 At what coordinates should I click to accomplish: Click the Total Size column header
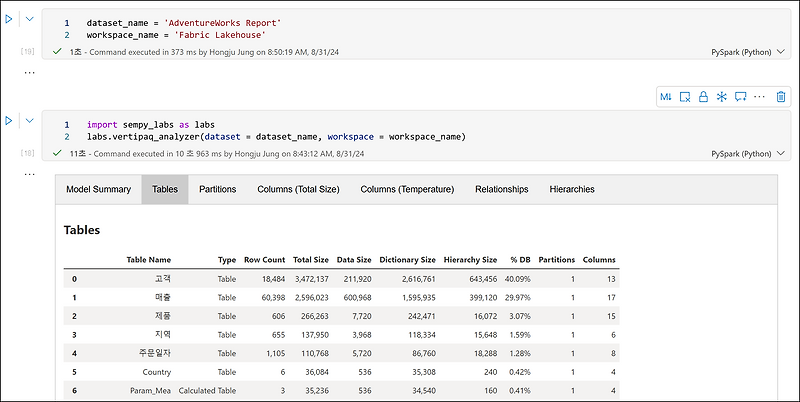(x=311, y=260)
